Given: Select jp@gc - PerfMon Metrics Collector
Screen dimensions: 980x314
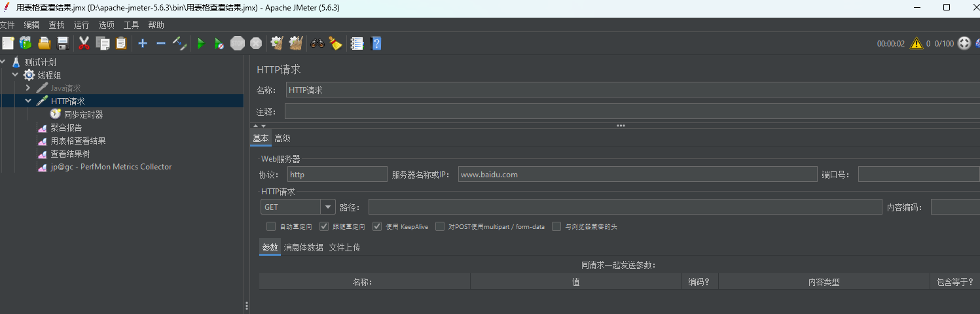Looking at the screenshot, I should coord(105,167).
